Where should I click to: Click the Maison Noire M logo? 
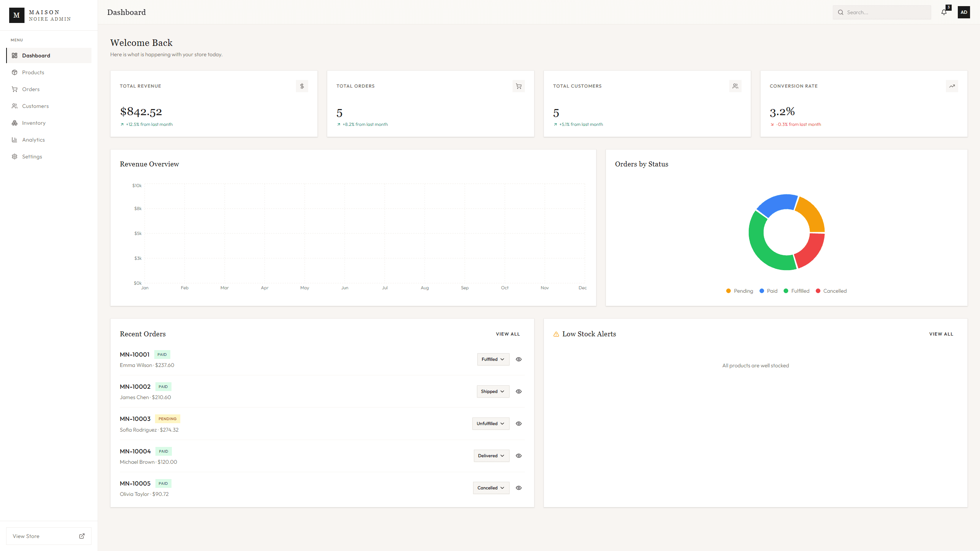point(17,15)
